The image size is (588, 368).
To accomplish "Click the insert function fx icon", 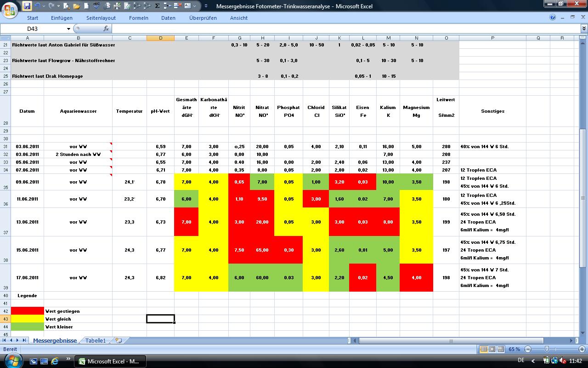I will tap(106, 29).
